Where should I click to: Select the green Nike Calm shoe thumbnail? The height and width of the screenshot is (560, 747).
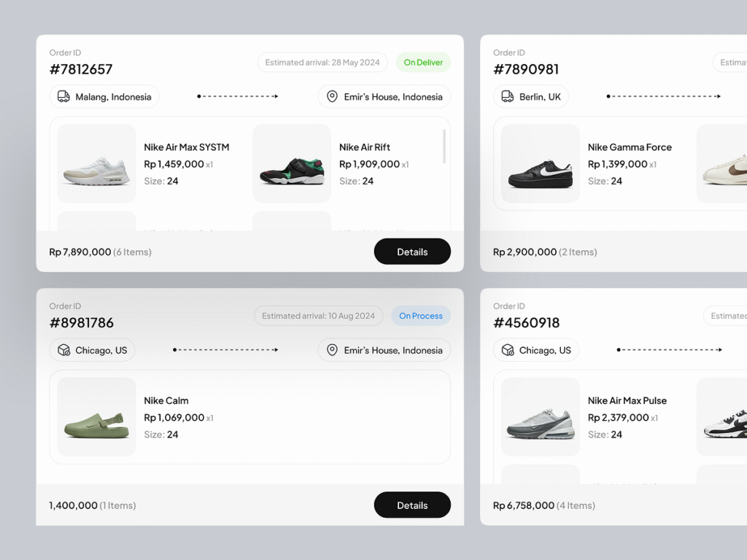click(96, 417)
